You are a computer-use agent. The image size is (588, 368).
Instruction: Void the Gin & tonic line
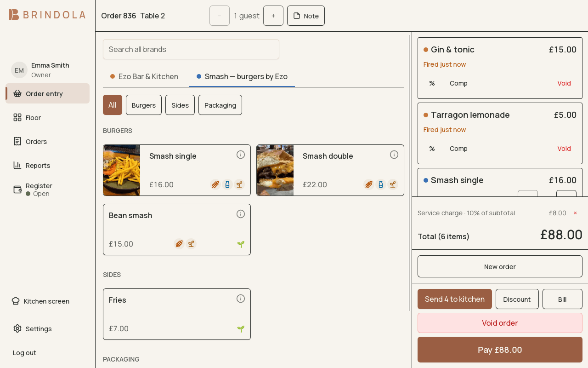coord(564,83)
